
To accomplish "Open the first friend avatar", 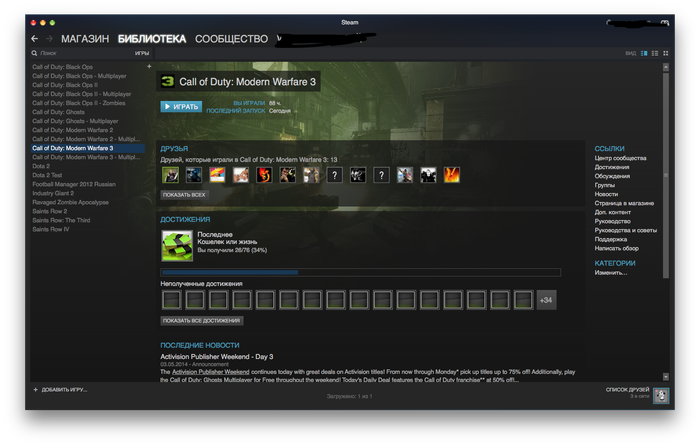I will click(x=170, y=175).
